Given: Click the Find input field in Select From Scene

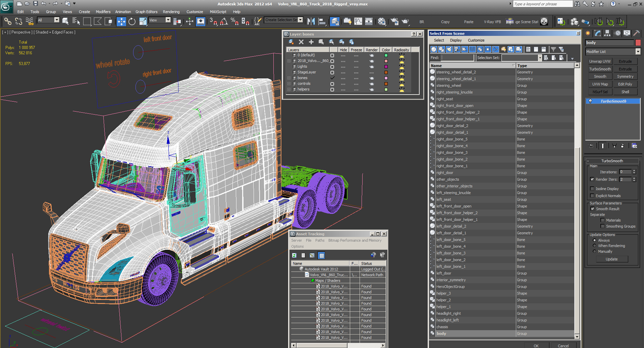Looking at the screenshot, I should coord(457,58).
